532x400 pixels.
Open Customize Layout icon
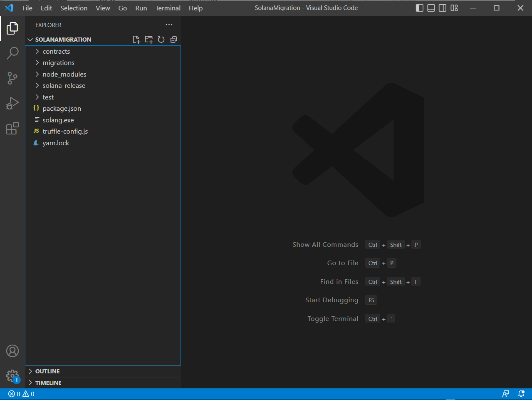[x=454, y=8]
